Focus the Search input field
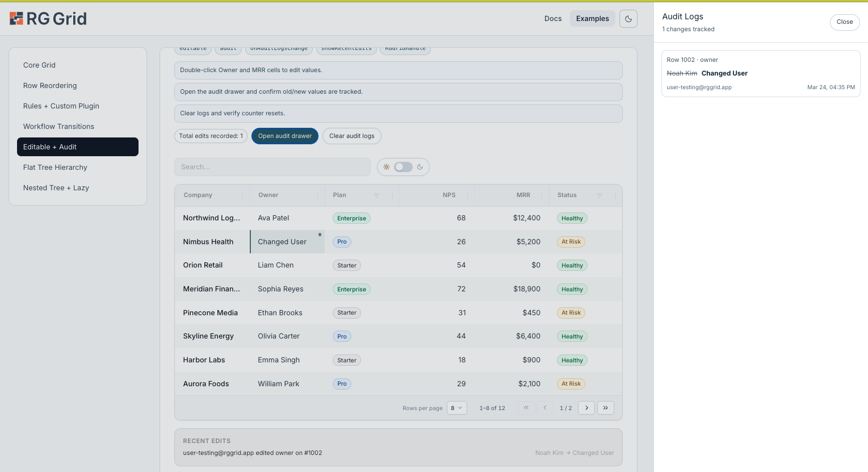Image resolution: width=868 pixels, height=472 pixels. pos(272,167)
